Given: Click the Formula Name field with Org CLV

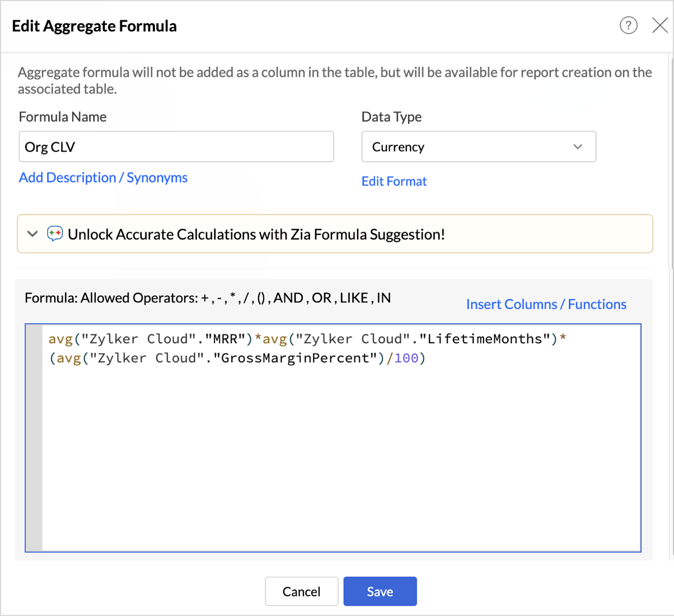Looking at the screenshot, I should point(176,147).
